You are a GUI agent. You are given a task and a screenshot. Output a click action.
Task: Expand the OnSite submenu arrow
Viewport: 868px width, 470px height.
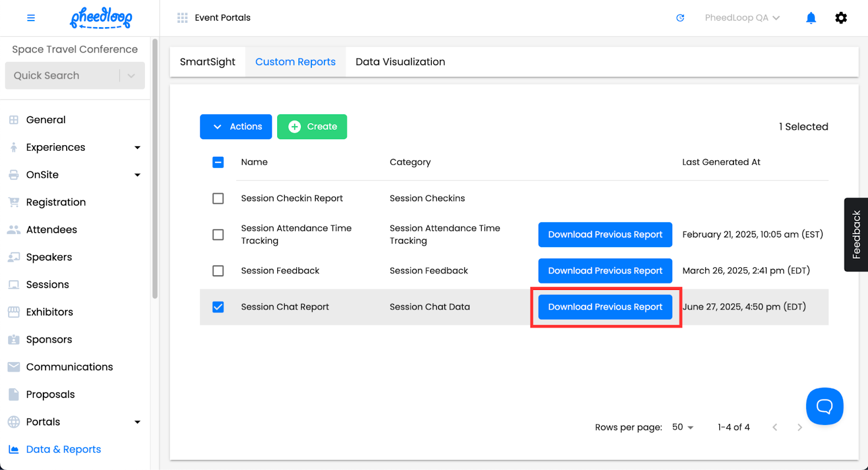tap(137, 175)
